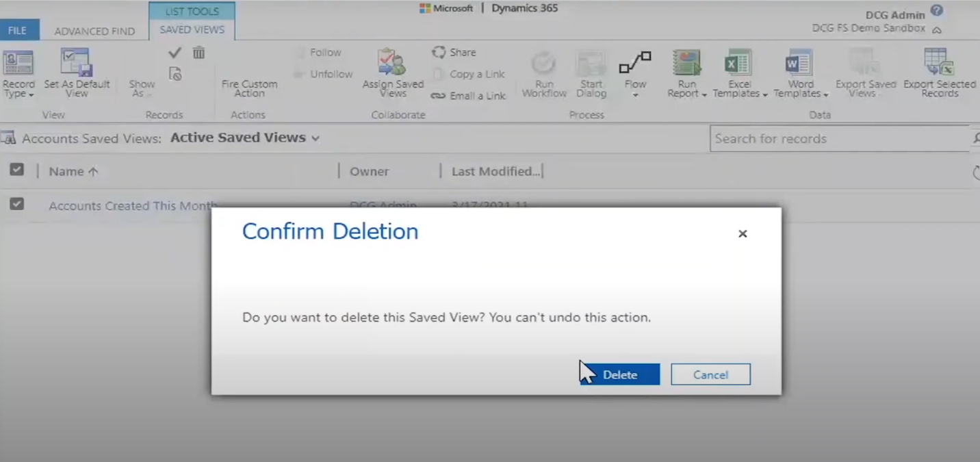Image resolution: width=980 pixels, height=462 pixels.
Task: Click the Excel Templates icon
Action: [739, 63]
